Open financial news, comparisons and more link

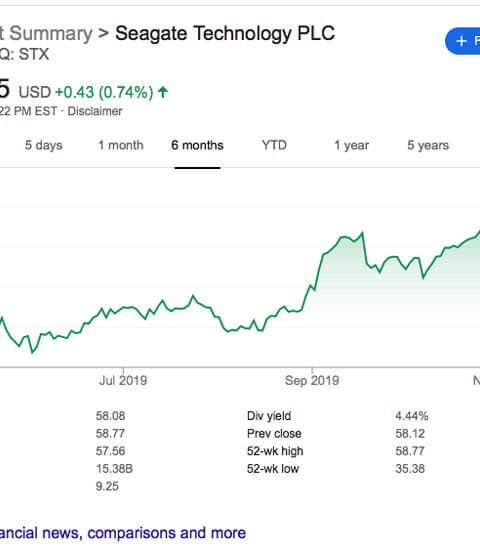click(x=123, y=533)
